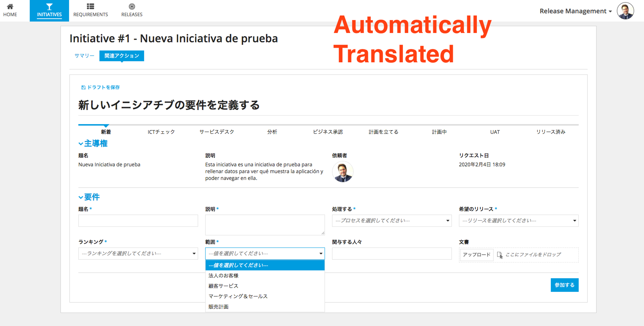Image resolution: width=644 pixels, height=326 pixels.
Task: Open the Release Management dropdown menu
Action: [576, 11]
